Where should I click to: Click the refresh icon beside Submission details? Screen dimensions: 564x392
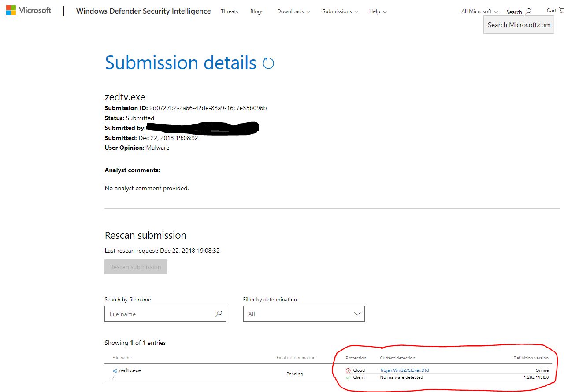268,63
